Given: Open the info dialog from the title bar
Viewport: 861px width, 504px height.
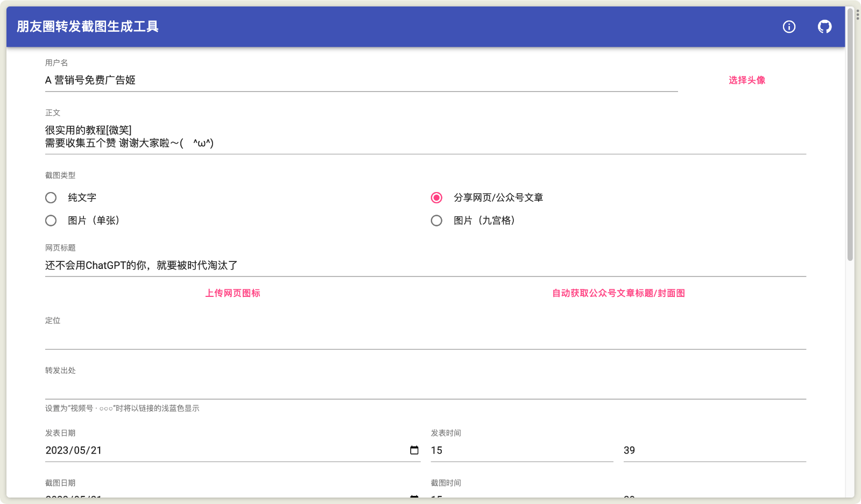Looking at the screenshot, I should point(789,26).
